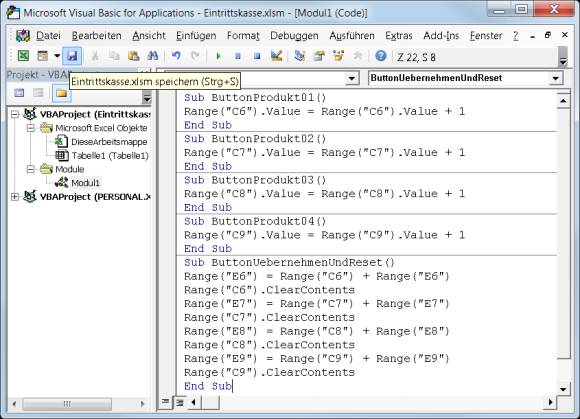
Task: Click code scrollbar up arrow
Action: point(563,101)
